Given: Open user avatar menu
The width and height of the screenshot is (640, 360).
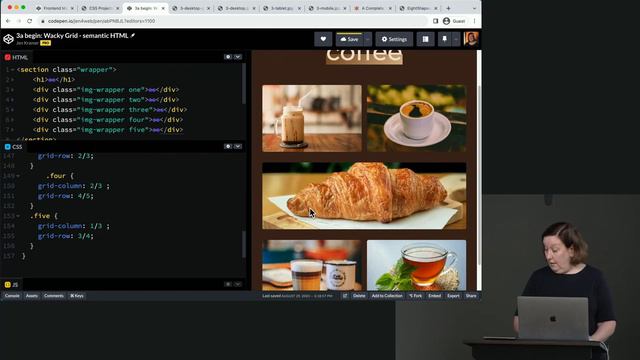Looking at the screenshot, I should (471, 39).
